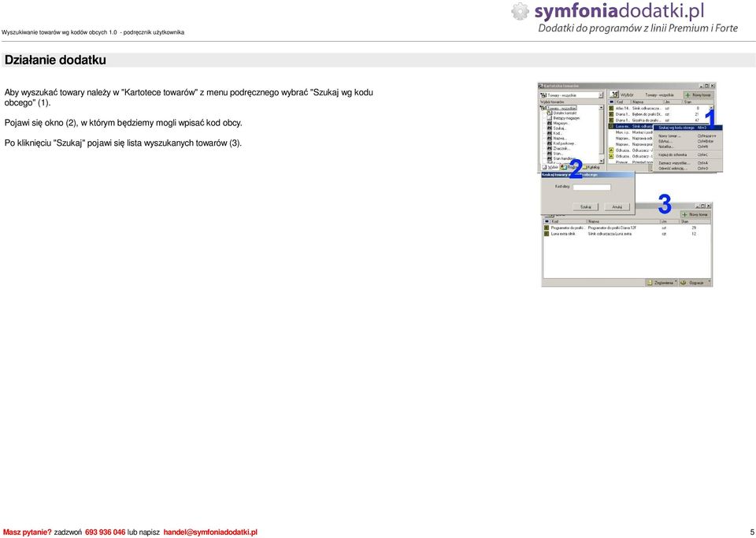The image size is (756, 538).
Task: Select 'Znacznik...' tree item
Action: [560, 148]
